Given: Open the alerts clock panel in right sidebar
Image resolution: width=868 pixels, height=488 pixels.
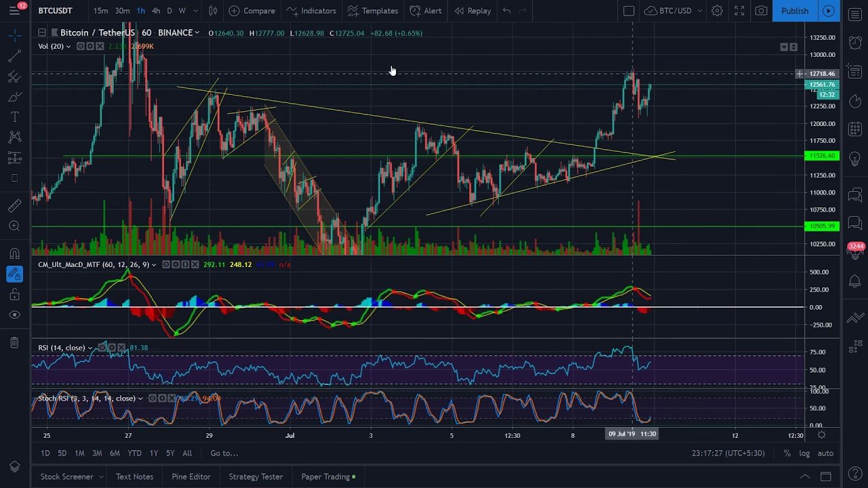Looking at the screenshot, I should point(855,43).
